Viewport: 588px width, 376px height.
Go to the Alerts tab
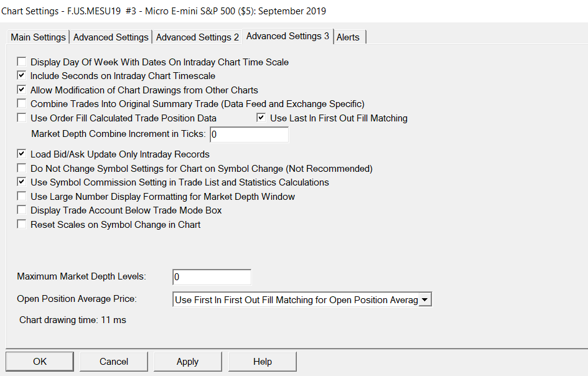coord(348,37)
